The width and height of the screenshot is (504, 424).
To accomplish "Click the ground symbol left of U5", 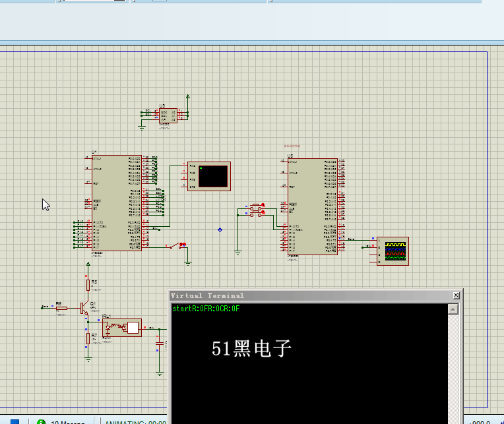I will click(x=237, y=253).
